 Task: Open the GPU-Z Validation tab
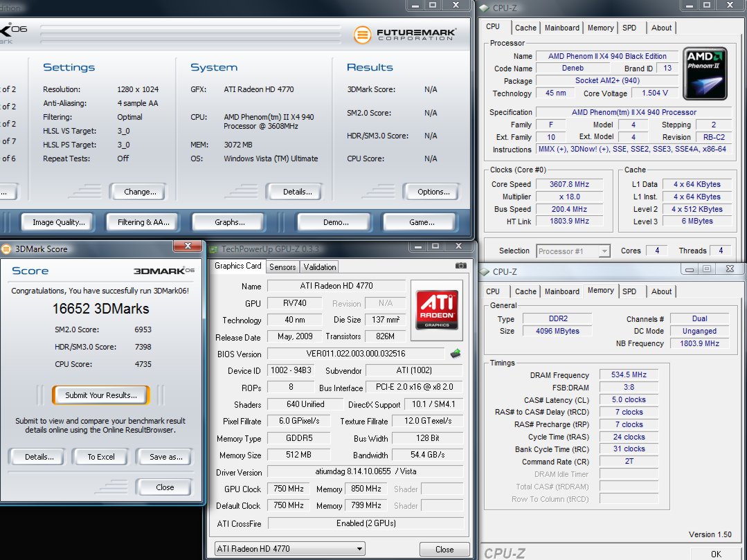[x=320, y=267]
